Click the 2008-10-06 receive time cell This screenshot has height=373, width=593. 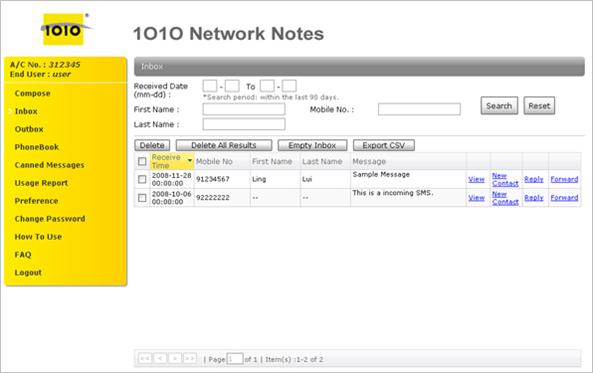coord(171,198)
